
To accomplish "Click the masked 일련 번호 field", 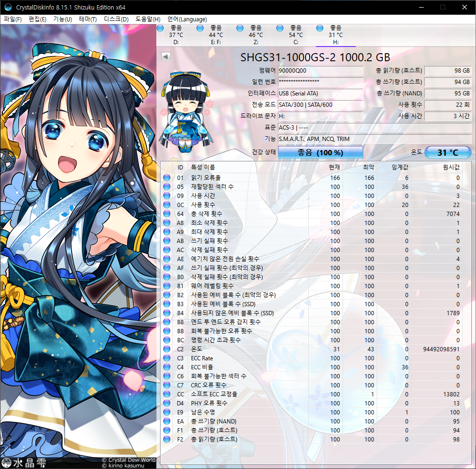I will coord(320,82).
